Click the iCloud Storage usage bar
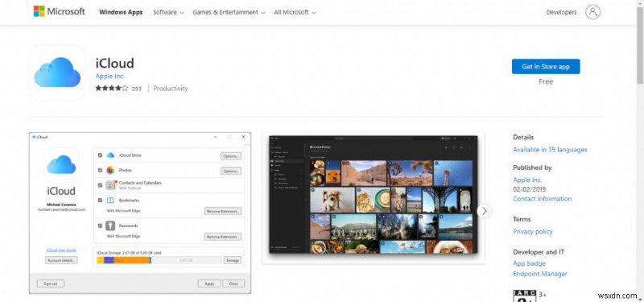The image size is (644, 302). pyautogui.click(x=159, y=260)
